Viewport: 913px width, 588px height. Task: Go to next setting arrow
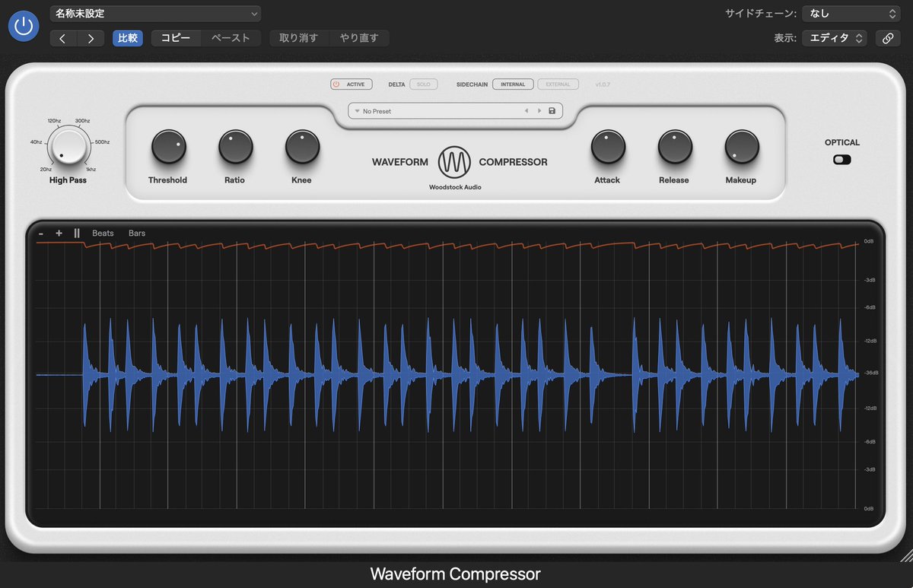click(x=91, y=38)
